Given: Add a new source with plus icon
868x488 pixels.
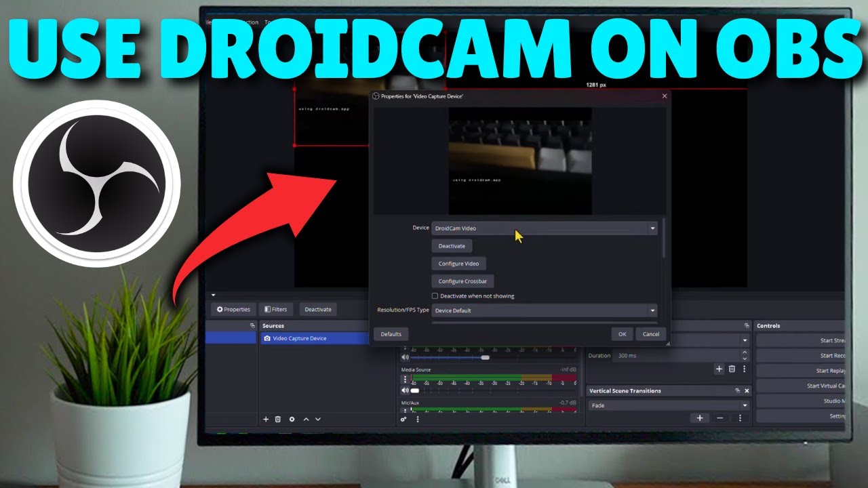Looking at the screenshot, I should tap(266, 420).
